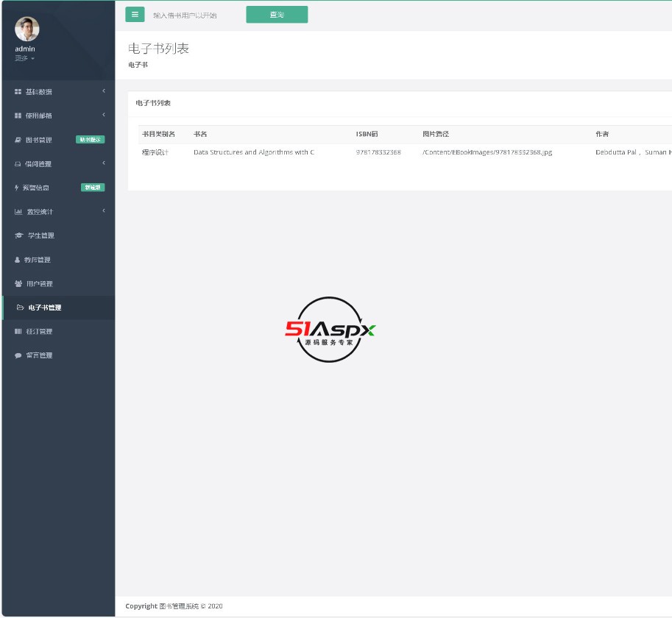672x618 pixels.
Task: Click the 电子书 breadcrumb link
Action: point(138,65)
